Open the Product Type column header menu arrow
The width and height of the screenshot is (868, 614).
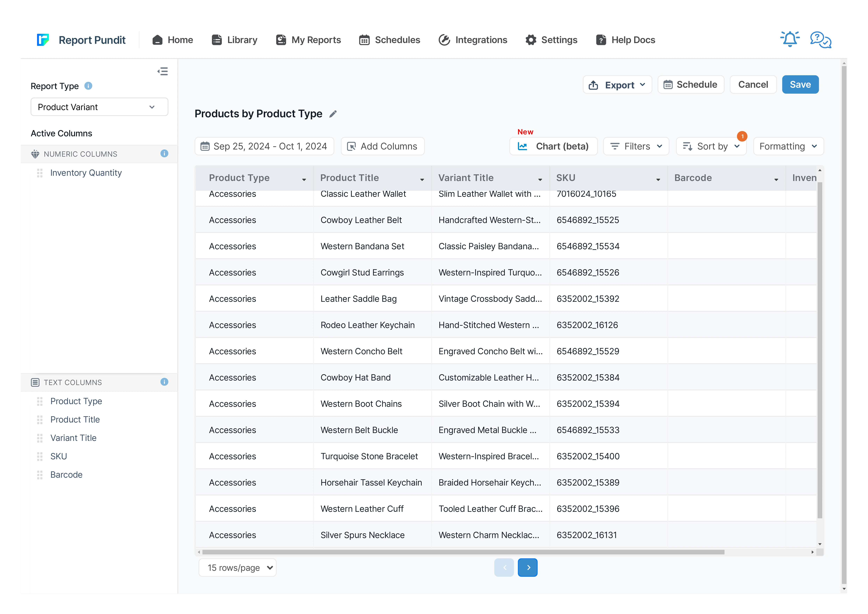(x=304, y=180)
